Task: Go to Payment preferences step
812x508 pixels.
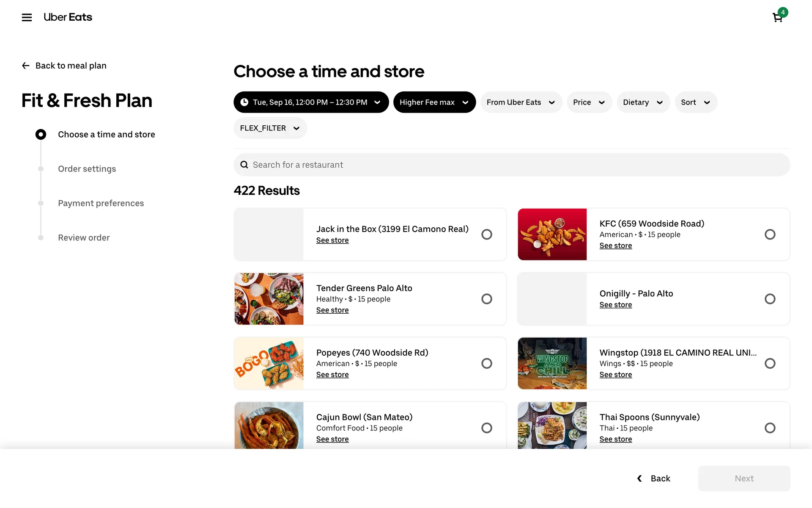Action: click(x=101, y=203)
